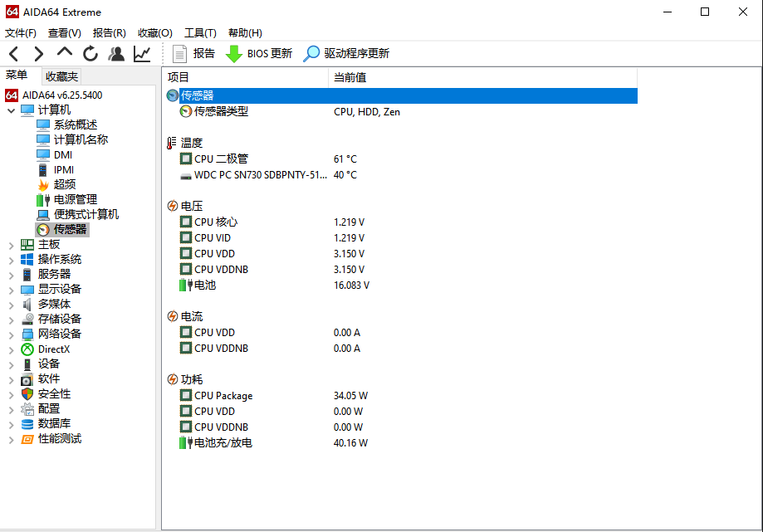
Task: Expand the 多媒体 tree node
Action: 11,305
